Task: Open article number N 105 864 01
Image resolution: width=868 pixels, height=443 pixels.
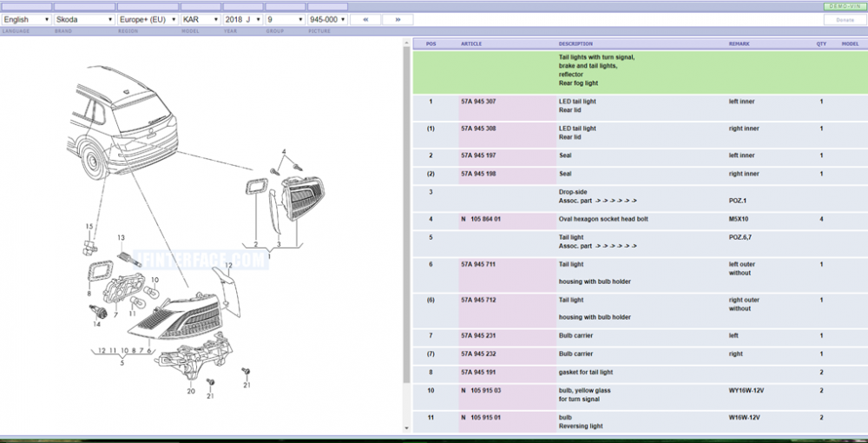Action: point(481,219)
